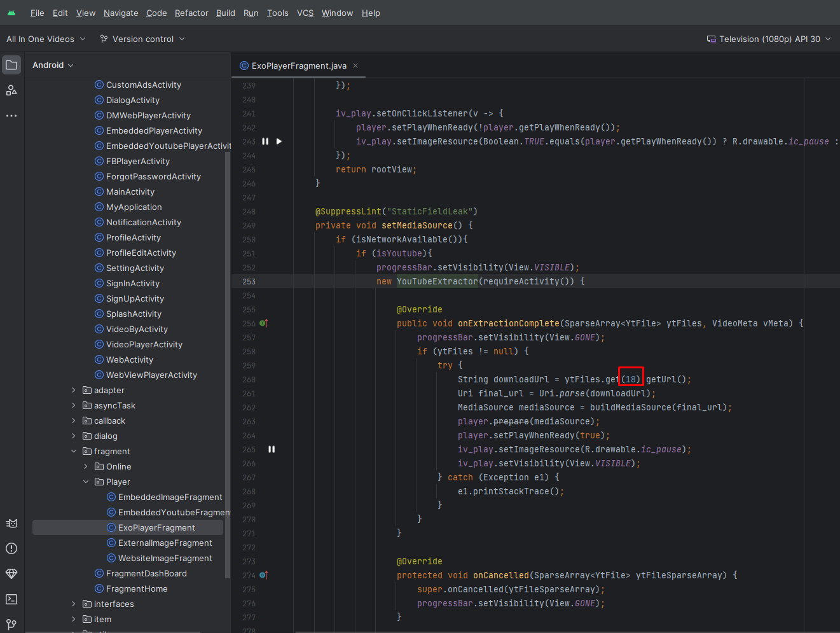Viewport: 840px width, 633px height.
Task: Open the Version control dropdown
Action: (x=142, y=39)
